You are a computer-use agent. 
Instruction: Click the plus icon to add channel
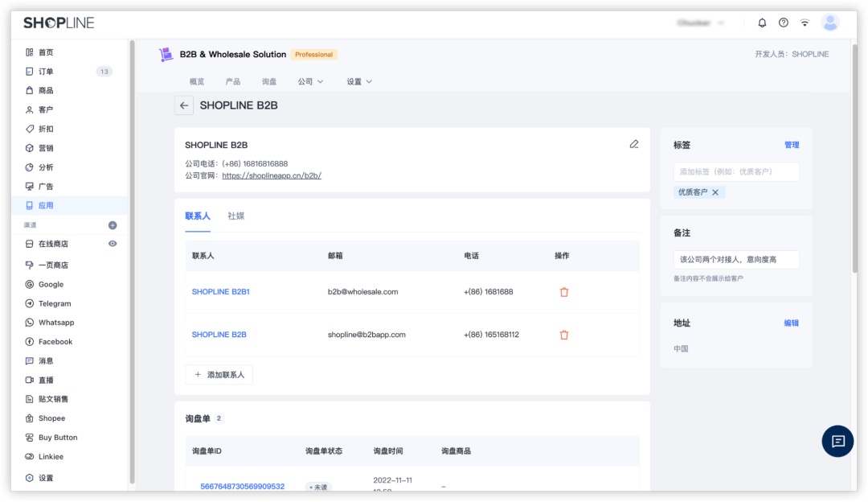tap(113, 225)
